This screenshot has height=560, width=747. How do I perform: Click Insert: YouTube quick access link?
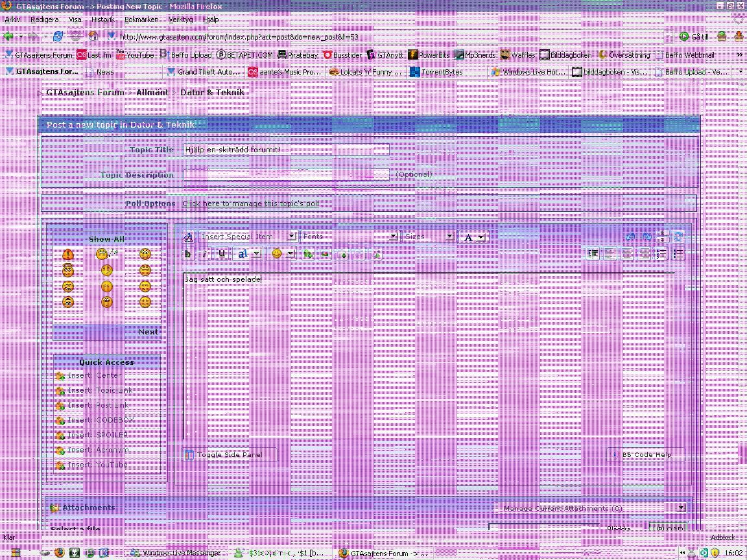click(97, 465)
